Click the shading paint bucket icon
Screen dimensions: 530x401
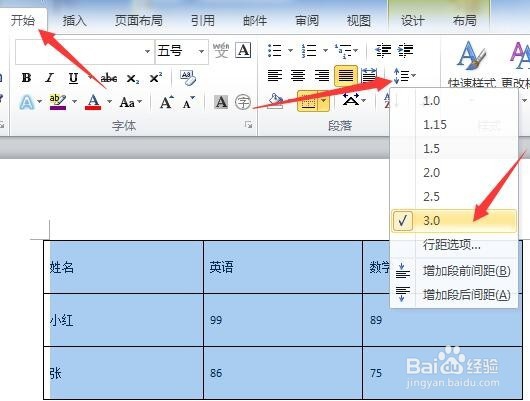click(x=276, y=101)
